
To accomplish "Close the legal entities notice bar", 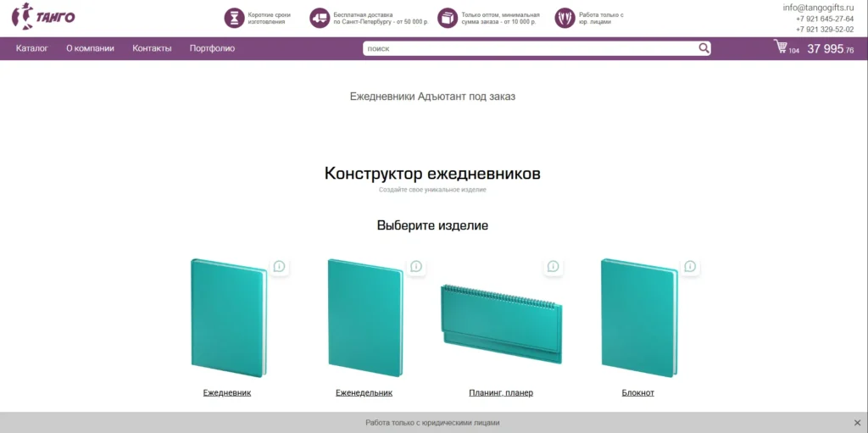I will pyautogui.click(x=857, y=423).
